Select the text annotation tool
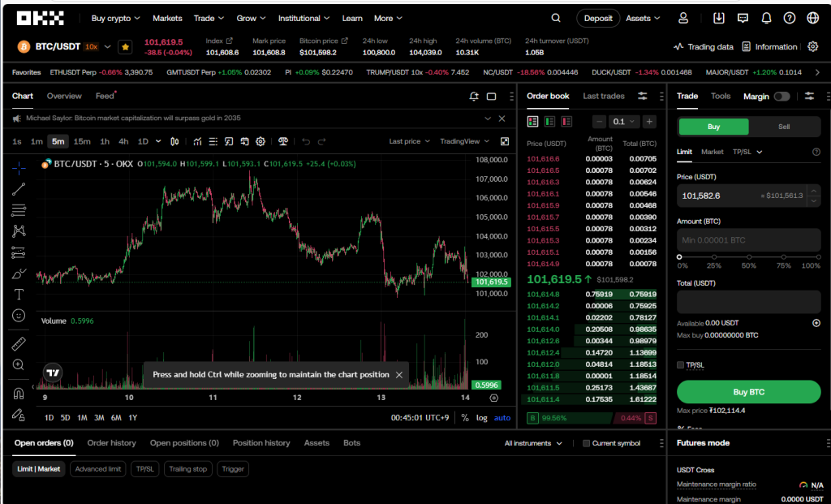831x504 pixels. tap(19, 294)
